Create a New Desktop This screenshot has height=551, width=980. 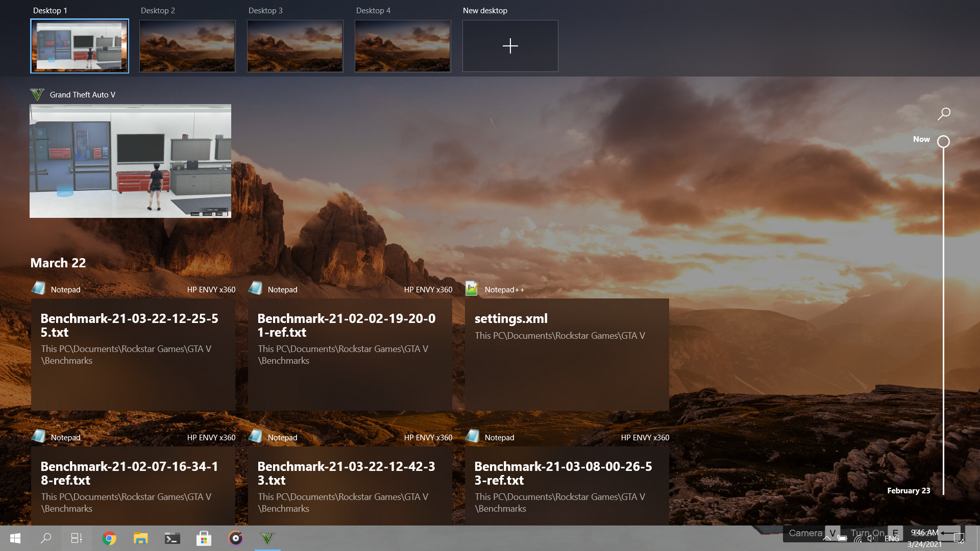coord(510,46)
